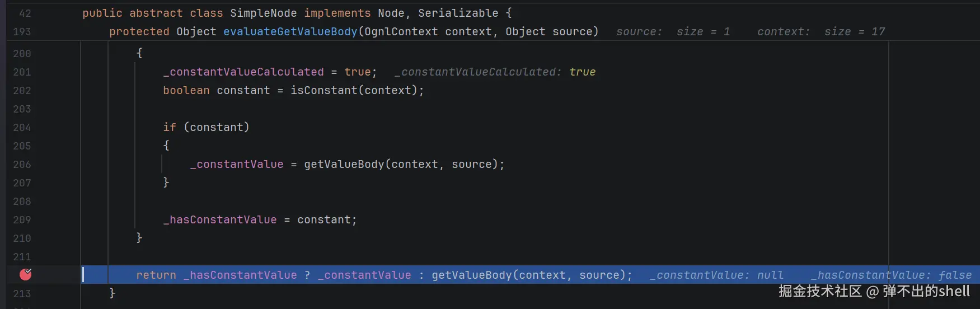Click the if keyword on line 204

(170, 127)
